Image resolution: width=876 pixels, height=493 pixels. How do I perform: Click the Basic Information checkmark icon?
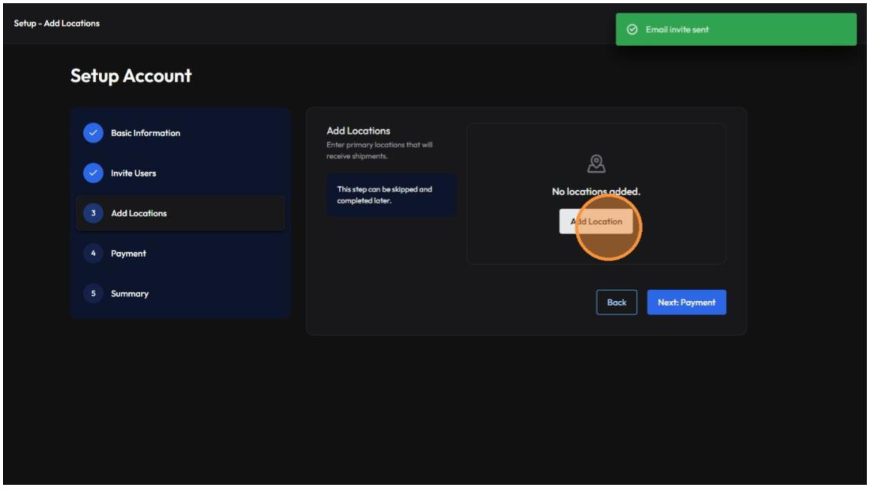click(94, 134)
